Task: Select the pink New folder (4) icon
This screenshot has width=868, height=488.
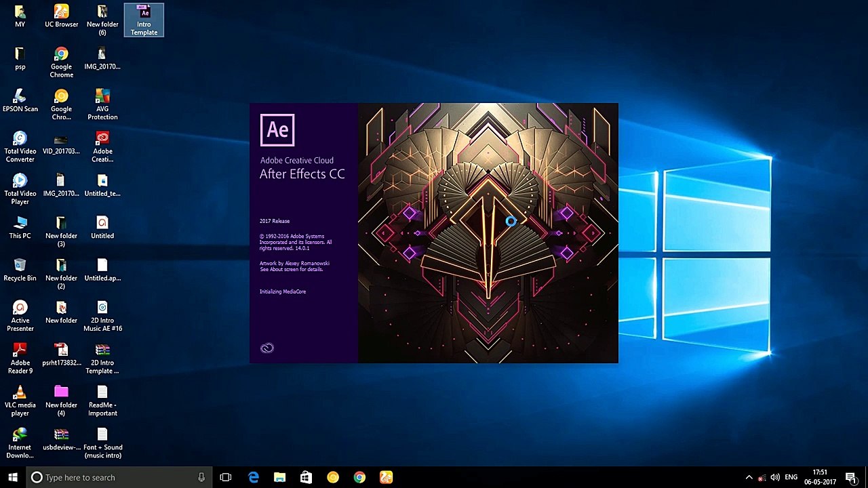Action: 61,401
